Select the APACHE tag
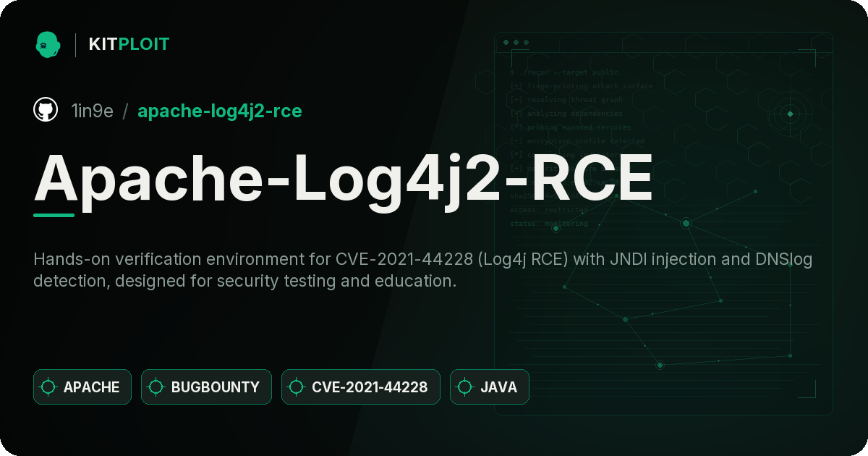This screenshot has width=868, height=456. [82, 387]
